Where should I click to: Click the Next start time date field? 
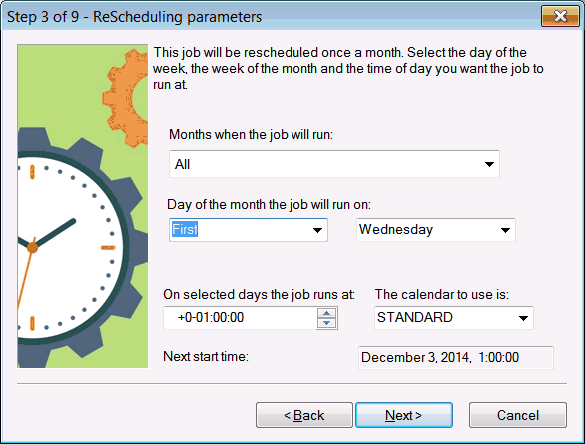(x=456, y=357)
